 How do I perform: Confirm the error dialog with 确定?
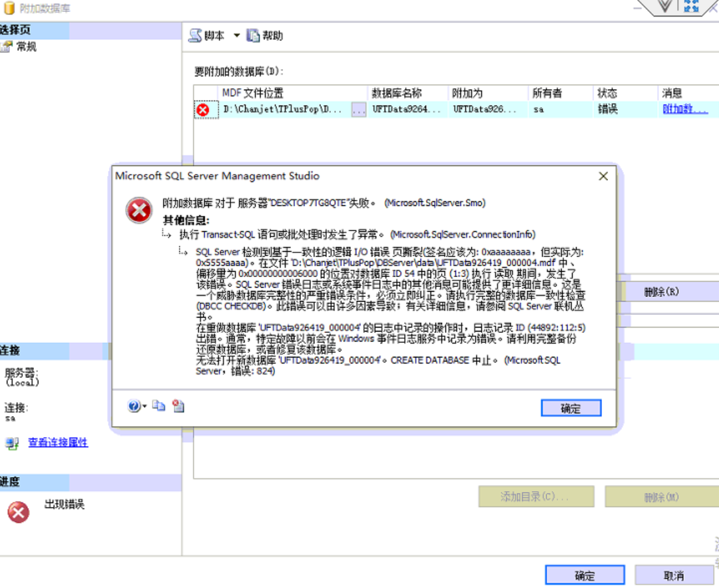pyautogui.click(x=571, y=408)
